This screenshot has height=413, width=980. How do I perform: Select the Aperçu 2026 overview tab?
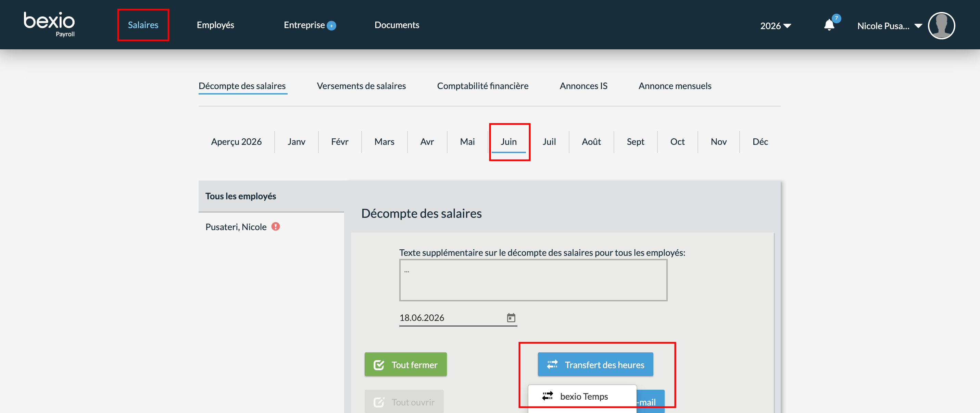point(236,141)
